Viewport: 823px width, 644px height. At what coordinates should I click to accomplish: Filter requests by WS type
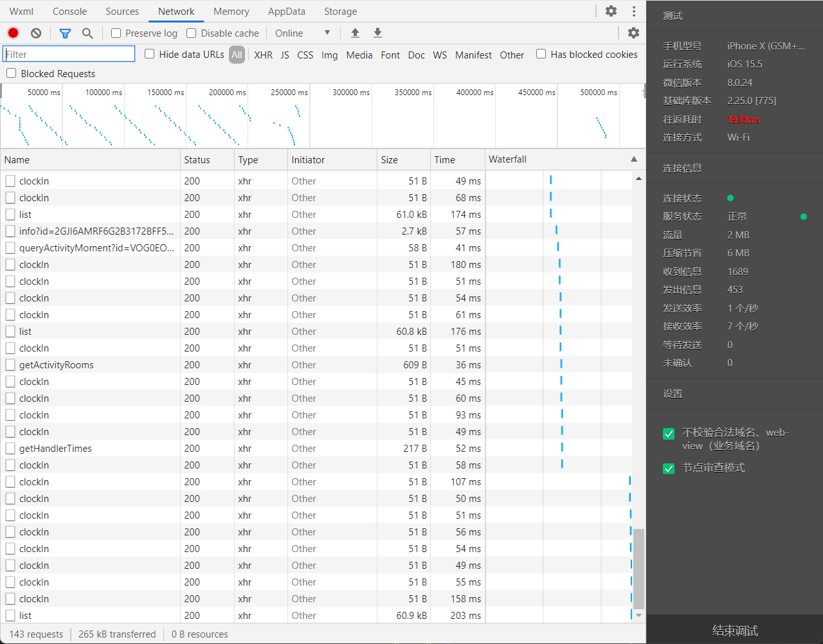click(x=440, y=55)
